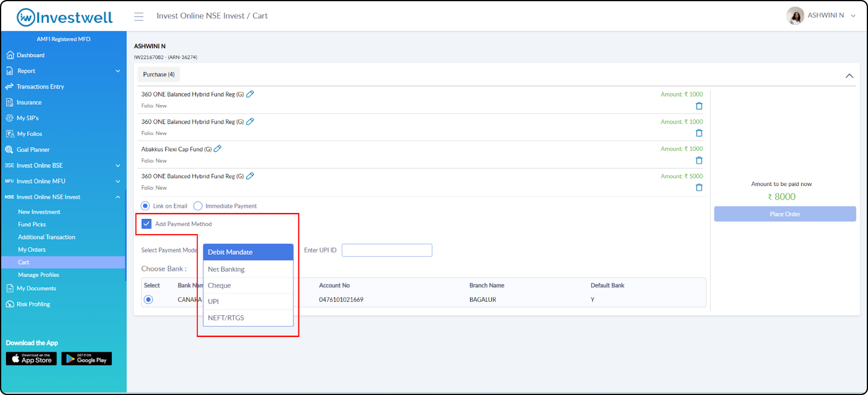Select the Link on Email option
Viewport: 868px width, 395px height.
tap(145, 206)
